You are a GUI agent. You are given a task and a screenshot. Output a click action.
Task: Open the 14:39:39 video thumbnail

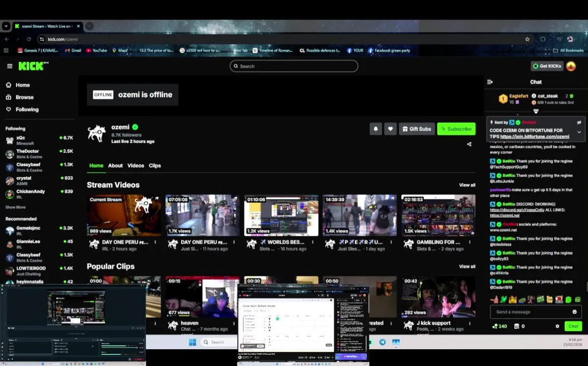click(x=360, y=215)
